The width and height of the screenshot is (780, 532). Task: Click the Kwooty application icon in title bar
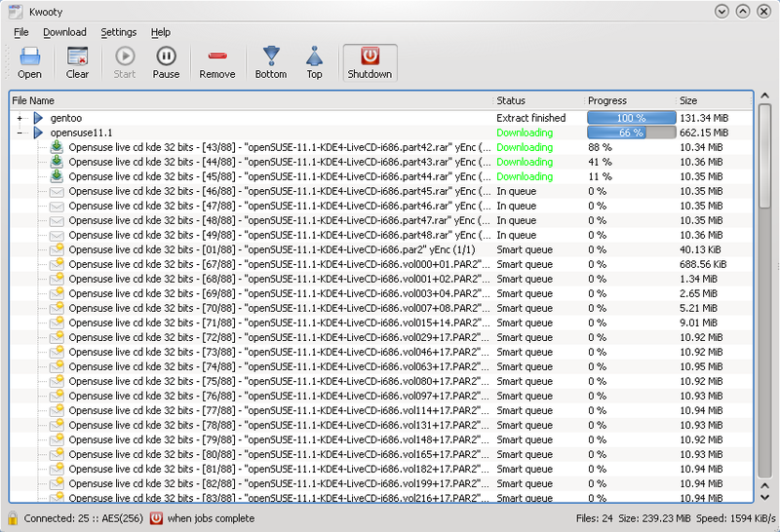(x=16, y=12)
